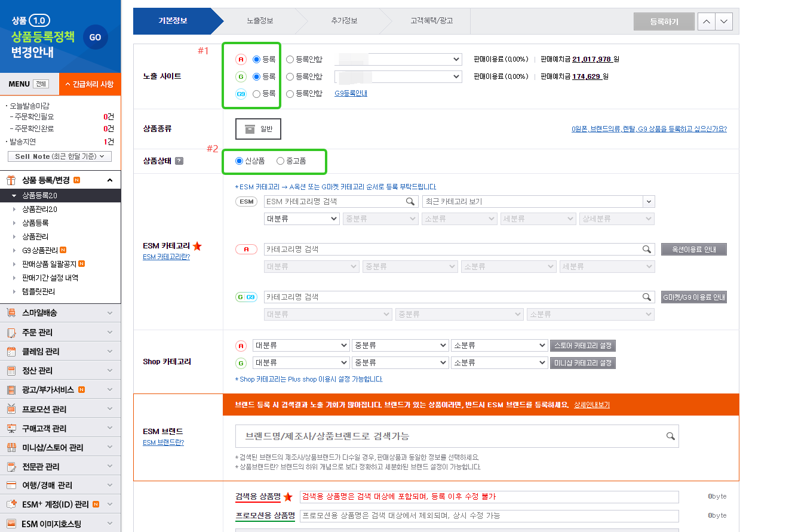Screen dimensions: 789x532
Task: Click the 미니샵/스토어 관리 storefront icon
Action: point(10,446)
